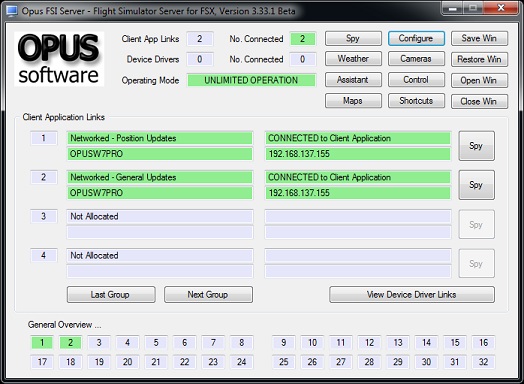Click OPUSW7PRO name under link 2
The width and height of the screenshot is (524, 384).
[160, 193]
